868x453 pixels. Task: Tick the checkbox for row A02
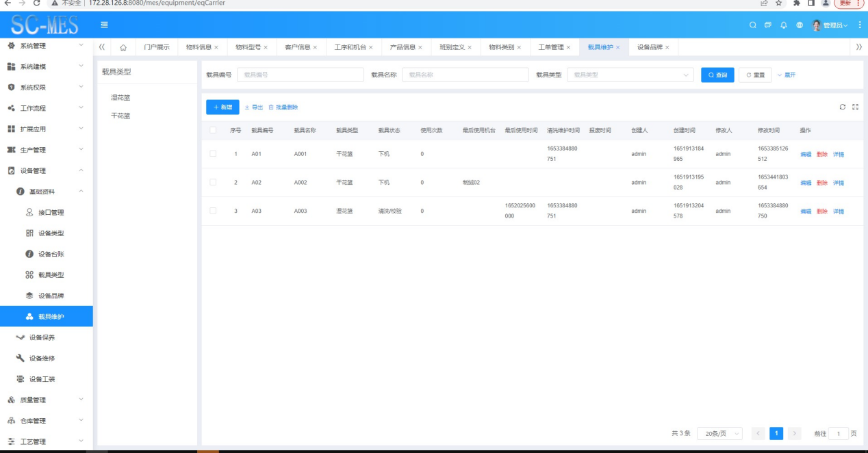point(213,182)
